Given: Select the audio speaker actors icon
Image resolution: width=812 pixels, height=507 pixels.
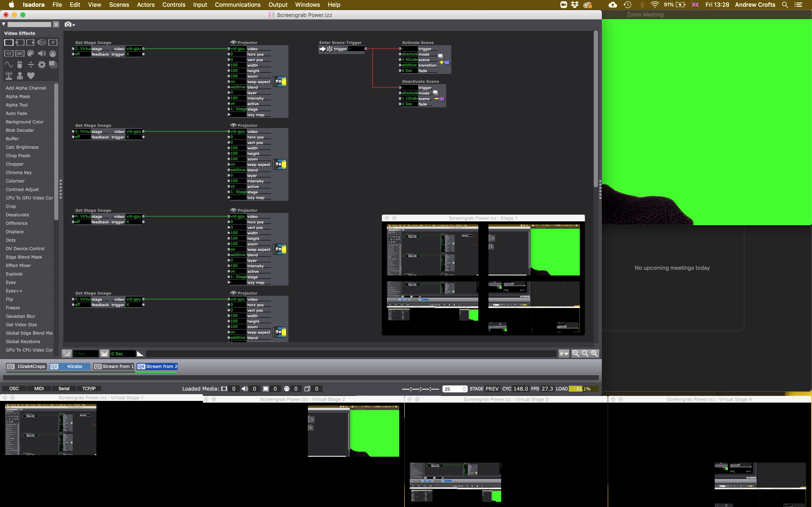Looking at the screenshot, I should click(x=42, y=53).
